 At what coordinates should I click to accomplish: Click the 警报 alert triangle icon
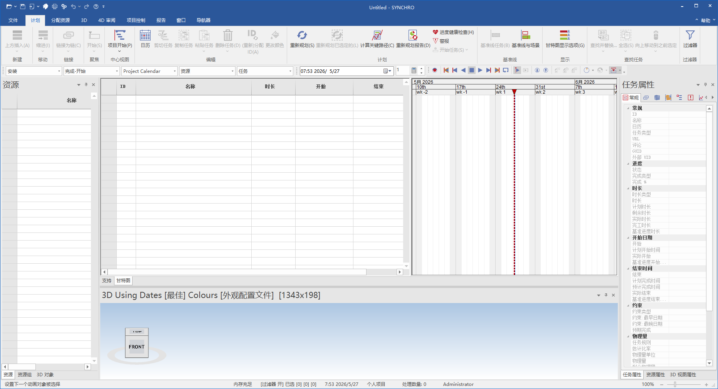(441, 41)
